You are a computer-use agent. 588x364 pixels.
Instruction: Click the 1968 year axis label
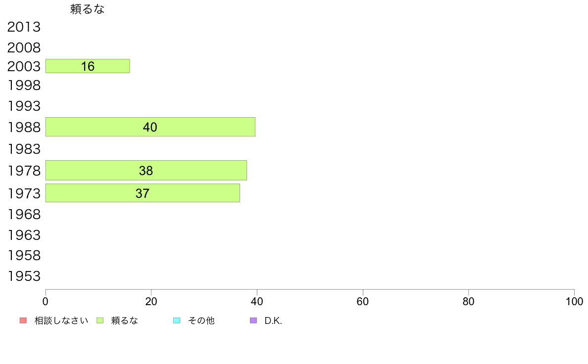click(x=24, y=215)
